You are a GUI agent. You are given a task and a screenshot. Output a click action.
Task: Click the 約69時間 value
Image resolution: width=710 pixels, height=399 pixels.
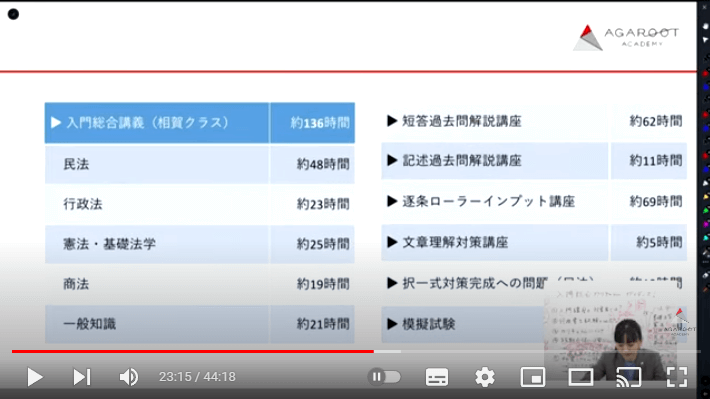(x=656, y=201)
